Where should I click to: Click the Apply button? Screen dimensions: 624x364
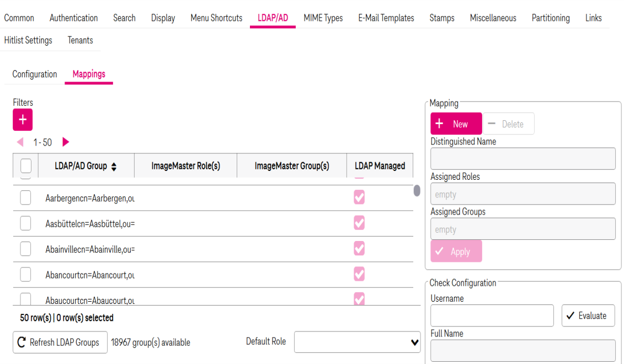point(456,251)
